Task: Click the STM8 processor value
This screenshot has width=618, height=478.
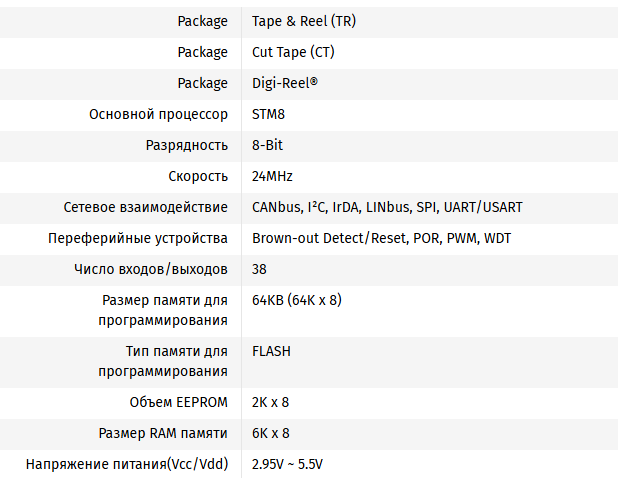Action: click(268, 114)
